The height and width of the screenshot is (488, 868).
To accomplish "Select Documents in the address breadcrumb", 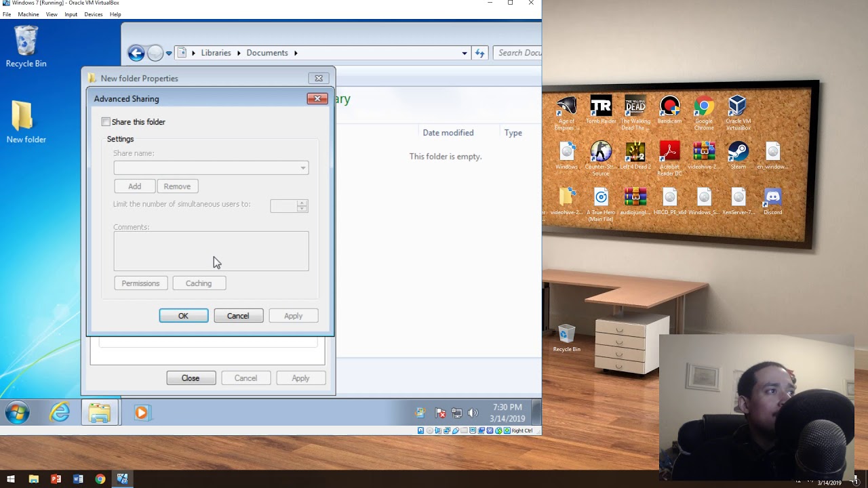I will point(267,53).
